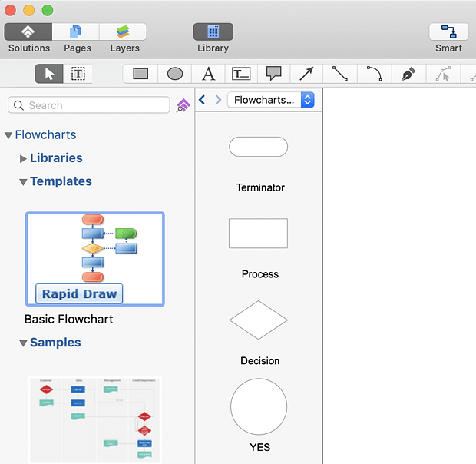
Task: Select the arc curve tool
Action: click(x=375, y=74)
